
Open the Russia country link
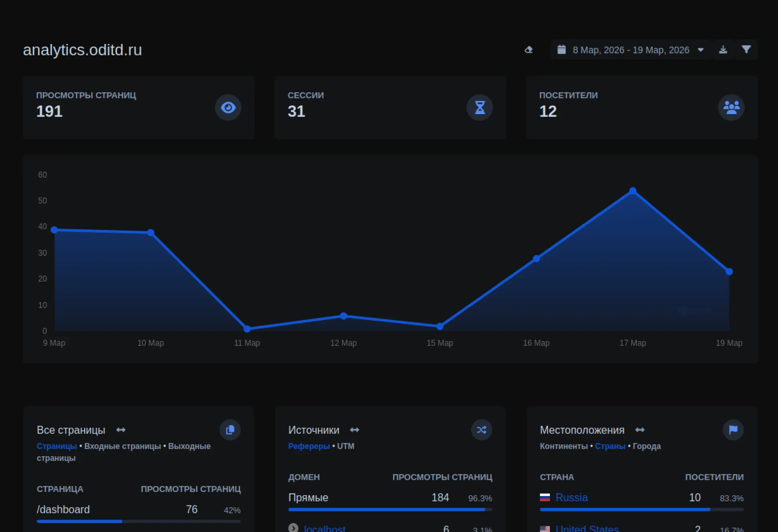[x=571, y=498]
